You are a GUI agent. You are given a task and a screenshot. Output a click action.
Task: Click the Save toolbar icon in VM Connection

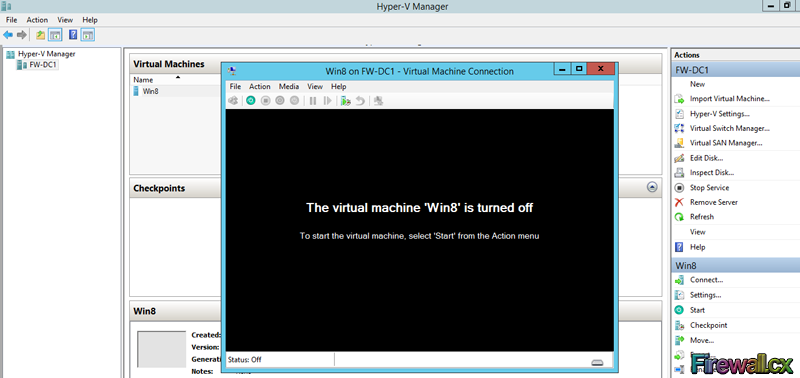294,101
